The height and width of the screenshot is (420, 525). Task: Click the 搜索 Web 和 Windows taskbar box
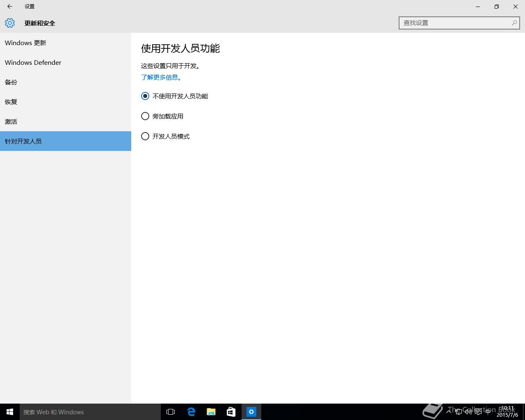tap(90, 412)
